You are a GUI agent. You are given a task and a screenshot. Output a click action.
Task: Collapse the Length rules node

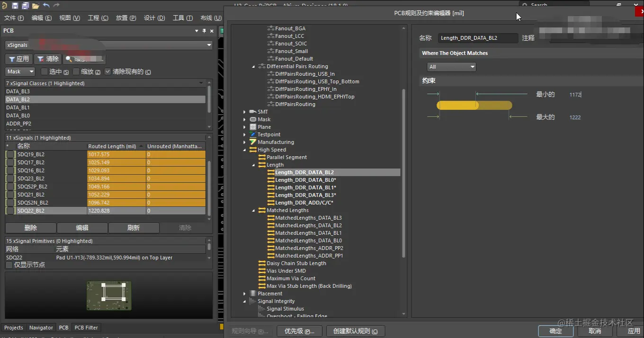(x=254, y=165)
